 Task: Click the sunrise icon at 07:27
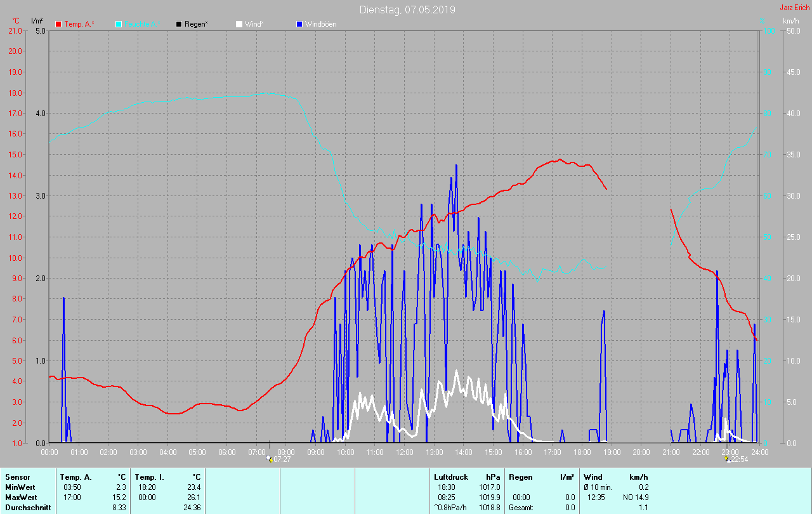(270, 459)
